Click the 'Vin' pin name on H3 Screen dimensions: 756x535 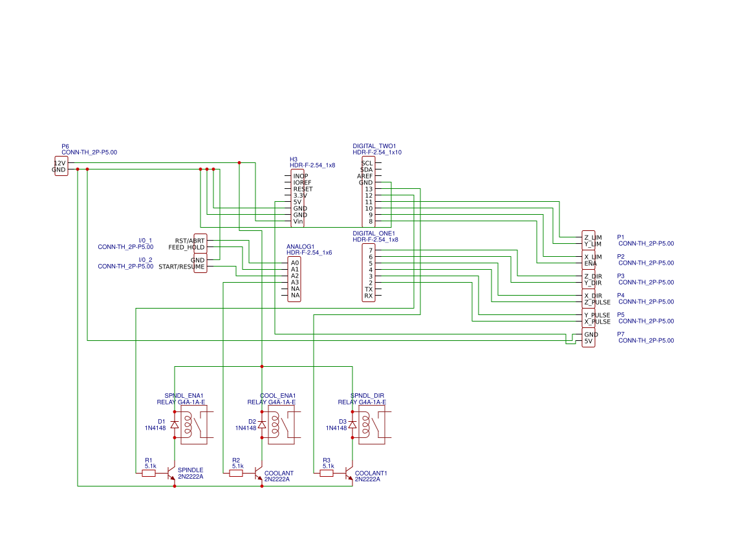(x=298, y=221)
